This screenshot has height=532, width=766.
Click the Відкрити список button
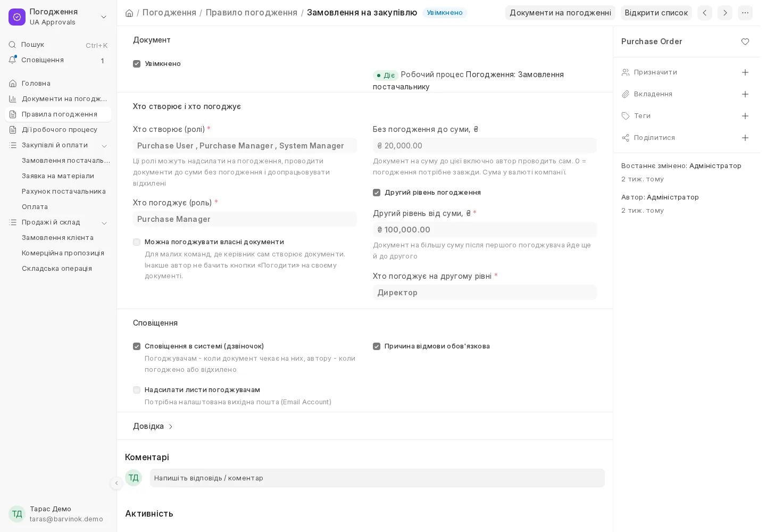pos(656,13)
